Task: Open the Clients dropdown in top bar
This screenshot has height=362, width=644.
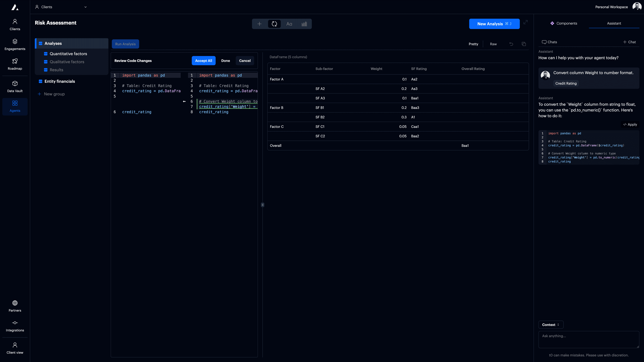Action: [61, 7]
